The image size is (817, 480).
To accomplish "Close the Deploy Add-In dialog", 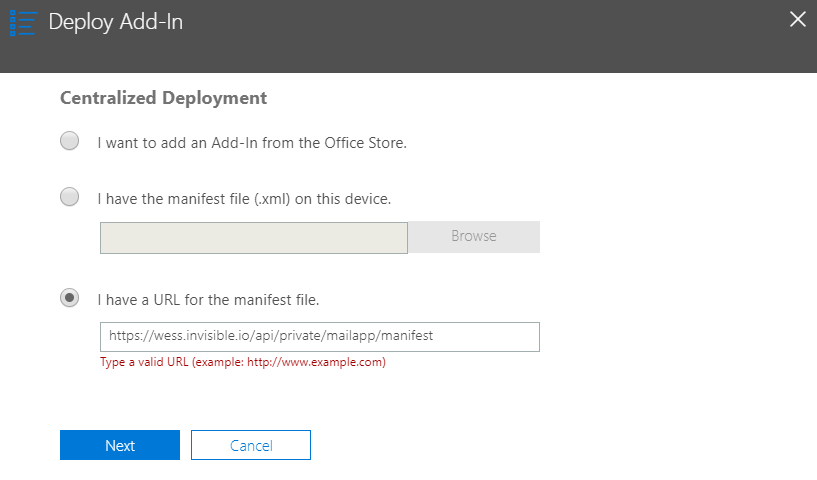I will 797,19.
